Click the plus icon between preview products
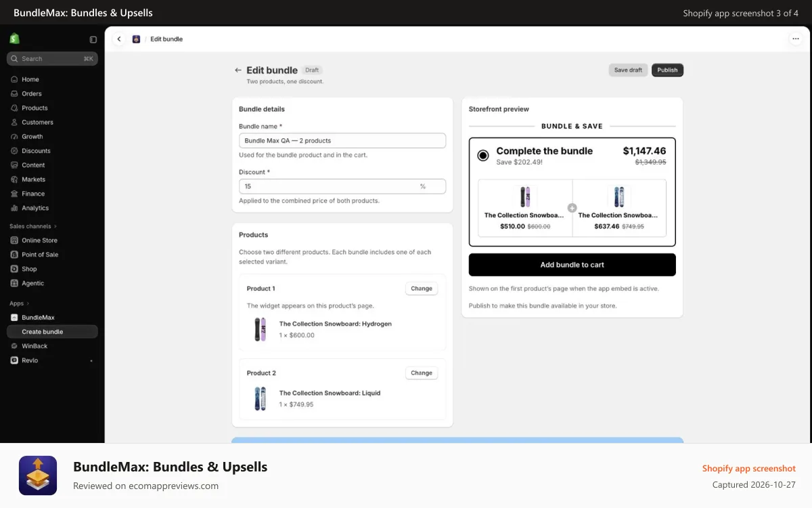Image resolution: width=812 pixels, height=508 pixels. (572, 208)
